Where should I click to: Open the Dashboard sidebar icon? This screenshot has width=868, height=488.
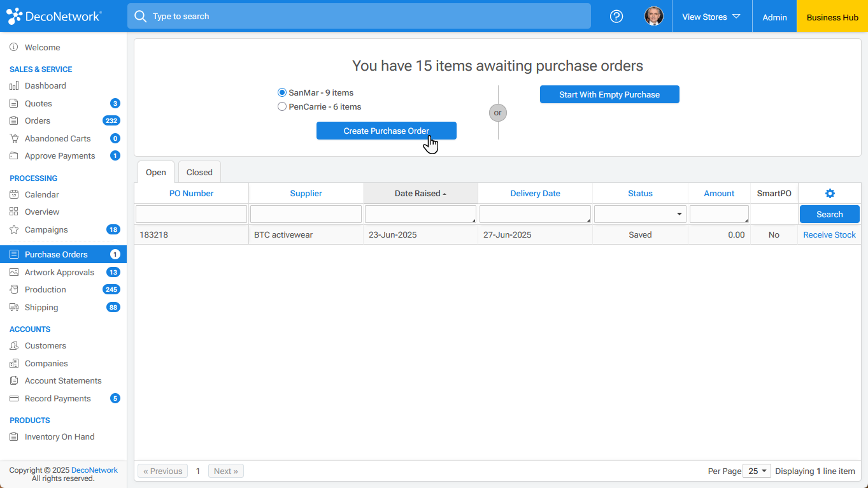(x=14, y=85)
